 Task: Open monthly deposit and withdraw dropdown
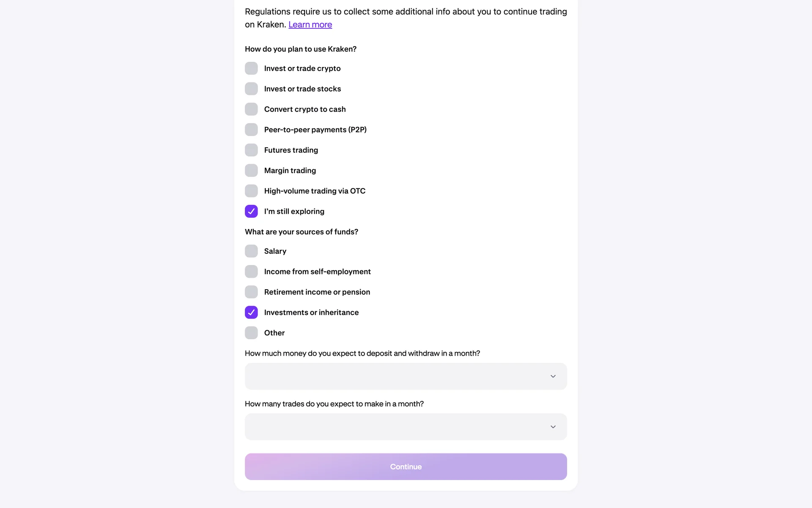point(398,376)
